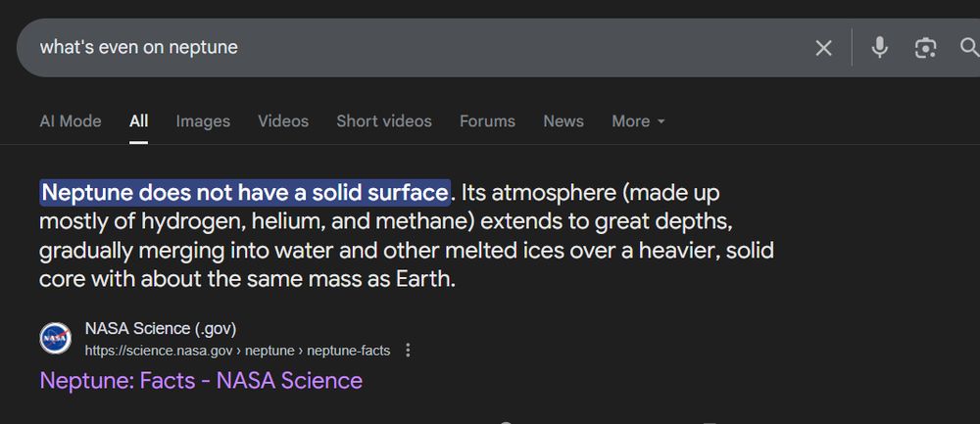Open the Neptune: Facts - NASA Science link

click(x=201, y=380)
